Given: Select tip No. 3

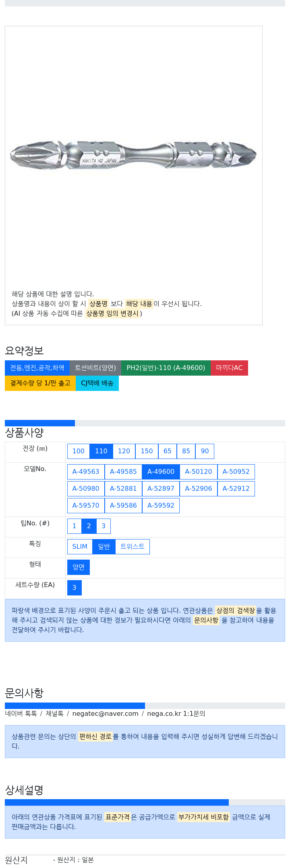Looking at the screenshot, I should click(x=104, y=526).
